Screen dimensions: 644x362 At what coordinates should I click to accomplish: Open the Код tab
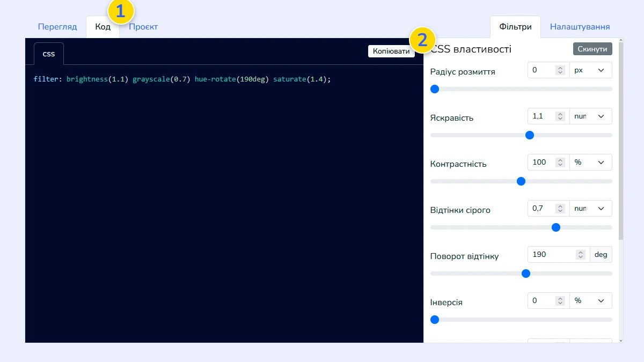[103, 27]
